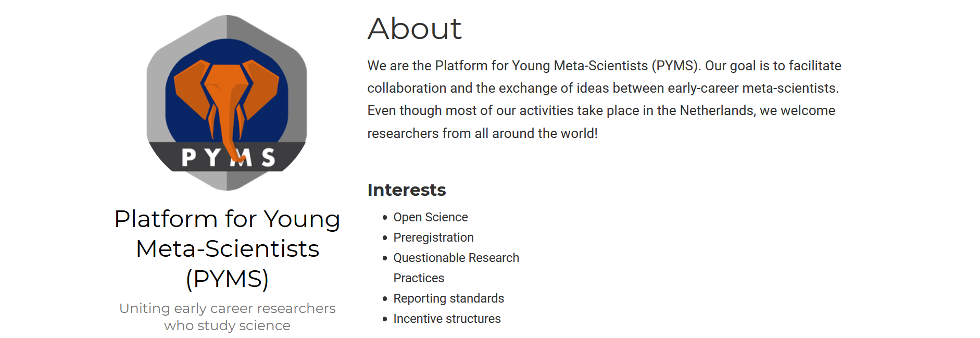Screen dimensions: 980x338
Task: Select the "Platform for Young Meta-Scientists (PYMS)" title
Action: point(227,248)
